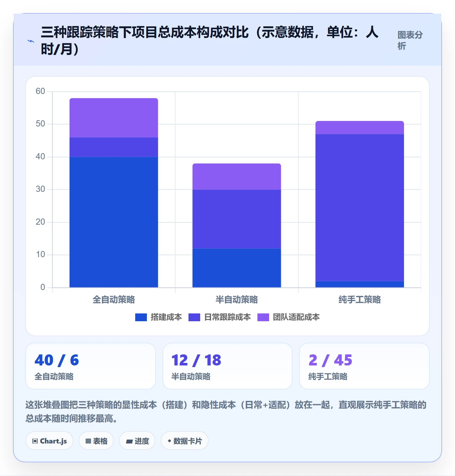Viewport: 455px width, 476px height.
Task: Click the 团队适配成本 segment of the 全自动策略 bar
Action: coord(114,118)
